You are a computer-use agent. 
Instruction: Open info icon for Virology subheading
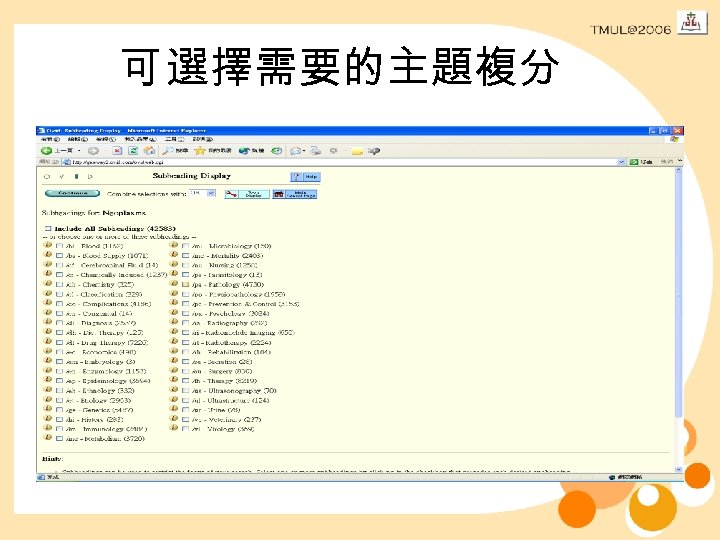click(x=174, y=428)
